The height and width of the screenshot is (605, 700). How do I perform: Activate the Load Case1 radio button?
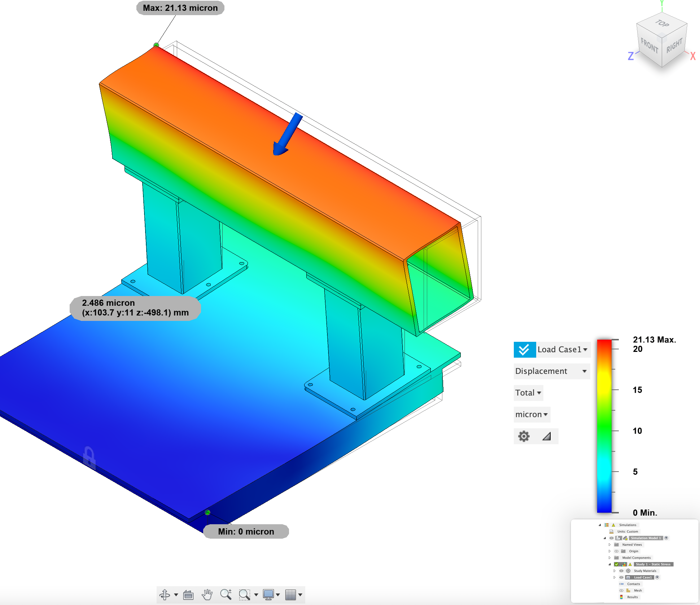657,577
